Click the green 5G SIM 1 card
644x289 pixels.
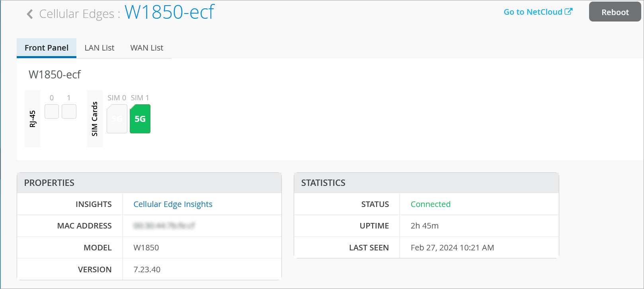coord(140,119)
